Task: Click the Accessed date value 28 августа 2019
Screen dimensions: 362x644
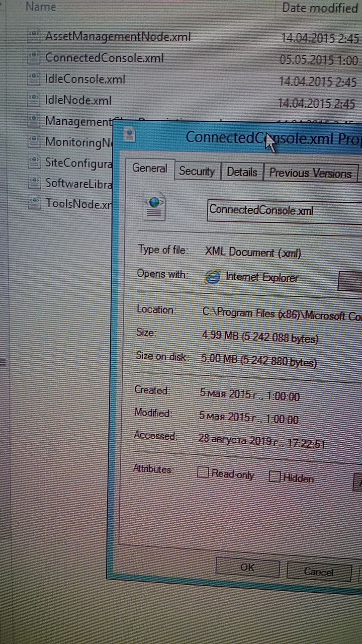Action: point(261,441)
